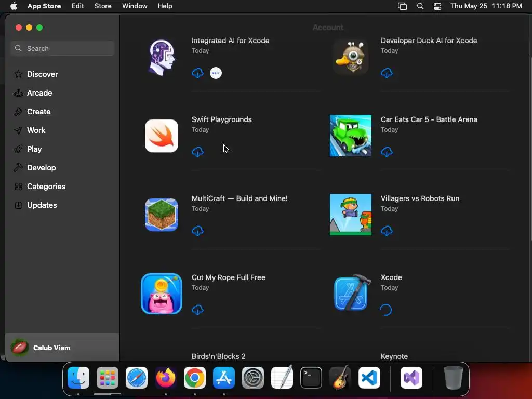
Task: Open Villagers vs Robots Run title
Action: (x=420, y=198)
